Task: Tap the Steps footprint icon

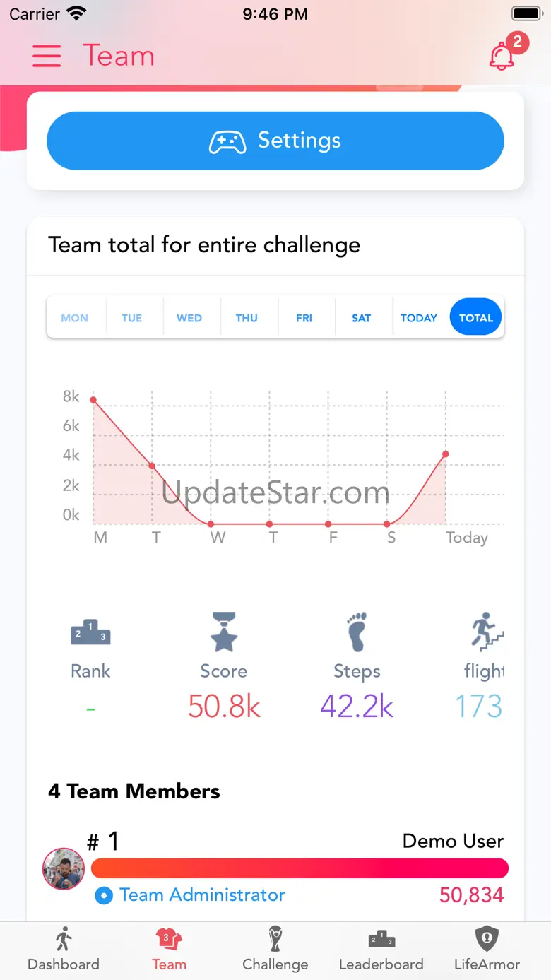Action: [357, 632]
